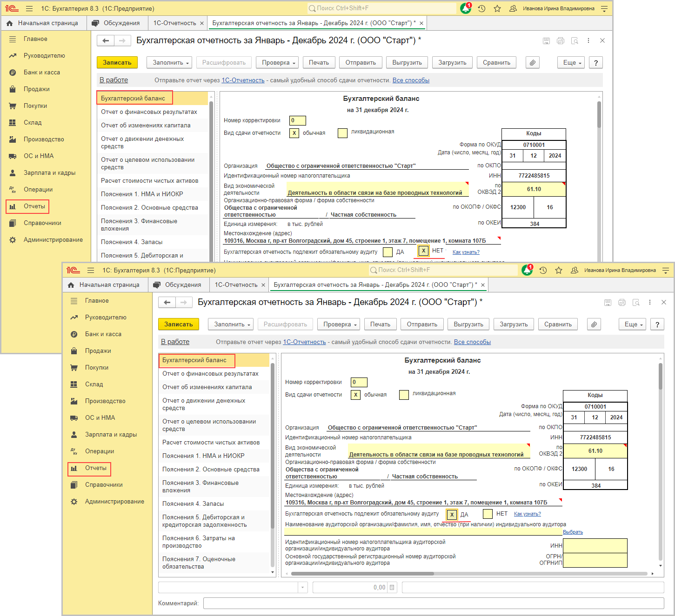Viewport: 675px width, 616px height.
Task: Check audit НЕТ box in front window
Action: pos(488,514)
